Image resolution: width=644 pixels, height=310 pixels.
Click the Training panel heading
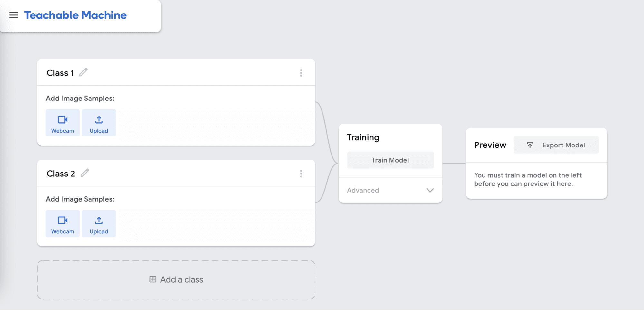click(x=363, y=137)
